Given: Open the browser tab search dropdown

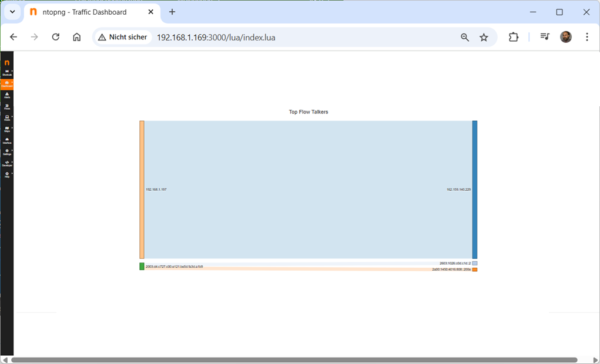Looking at the screenshot, I should click(x=12, y=12).
